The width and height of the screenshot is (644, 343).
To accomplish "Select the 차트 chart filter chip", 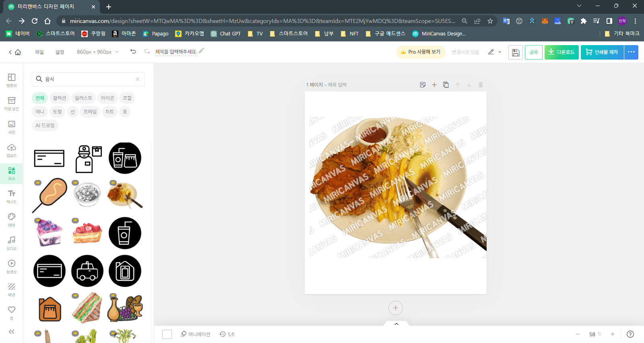I will pos(109,112).
